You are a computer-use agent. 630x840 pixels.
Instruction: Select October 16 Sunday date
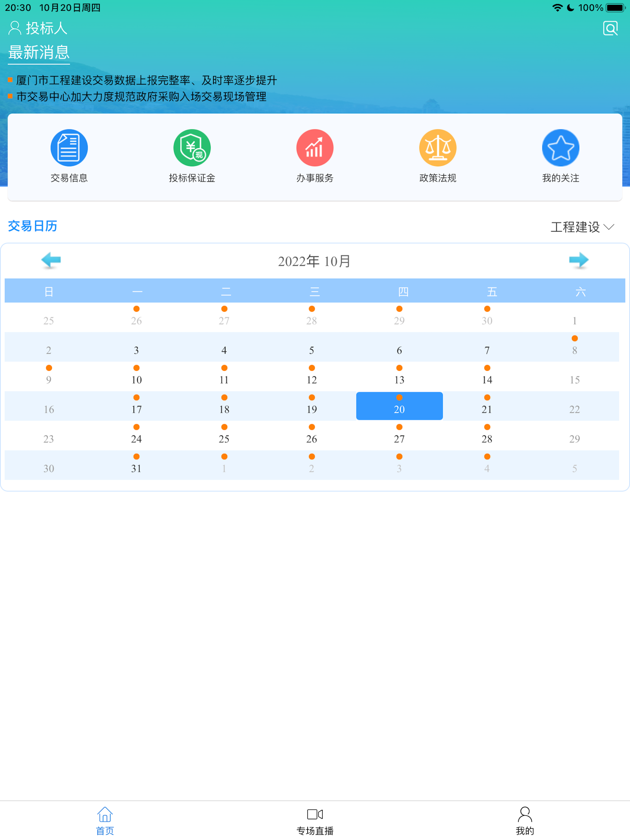[x=49, y=406]
